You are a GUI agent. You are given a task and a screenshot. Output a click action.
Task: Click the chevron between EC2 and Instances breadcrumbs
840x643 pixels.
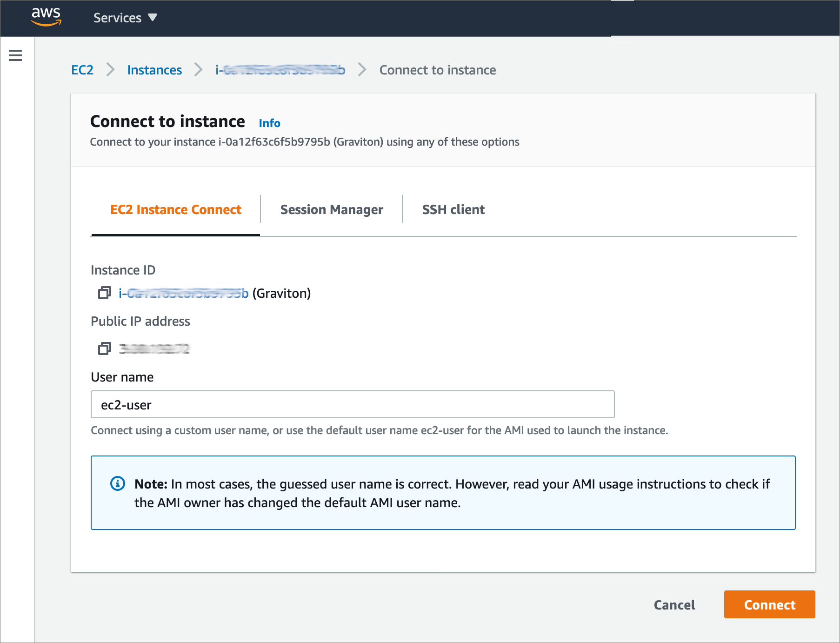coord(111,70)
